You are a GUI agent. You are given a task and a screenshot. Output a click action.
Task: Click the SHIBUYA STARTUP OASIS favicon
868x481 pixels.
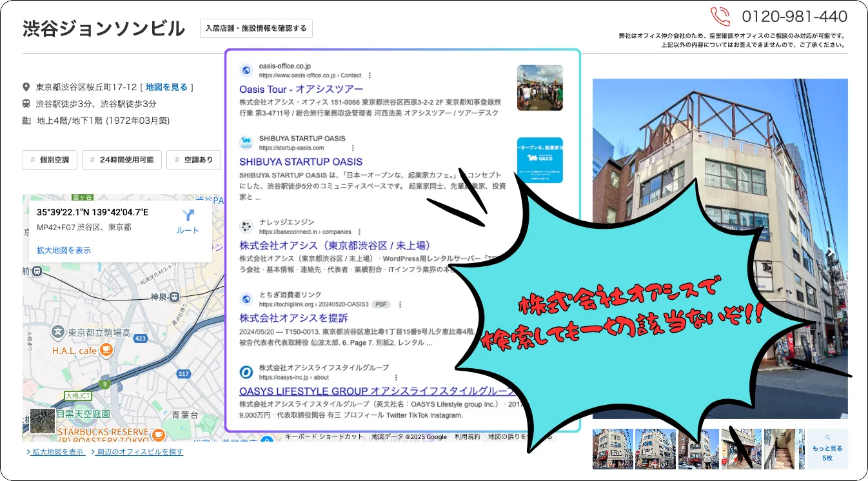246,142
